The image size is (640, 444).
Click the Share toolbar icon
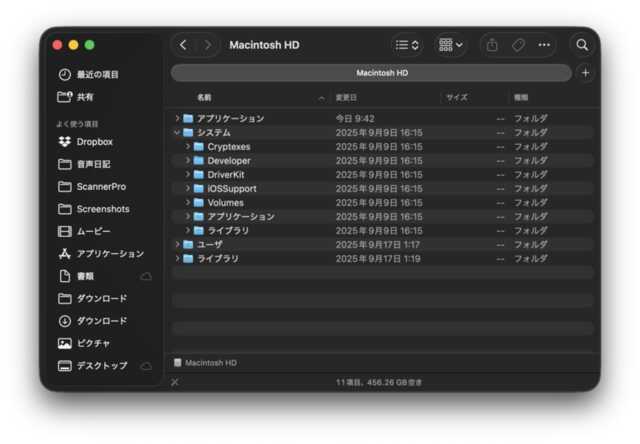[492, 45]
